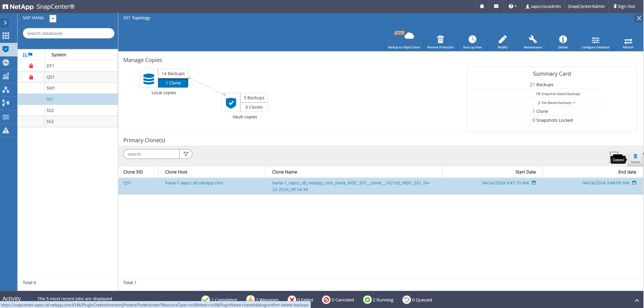Select the 14 Backups local copies tab

[173, 73]
